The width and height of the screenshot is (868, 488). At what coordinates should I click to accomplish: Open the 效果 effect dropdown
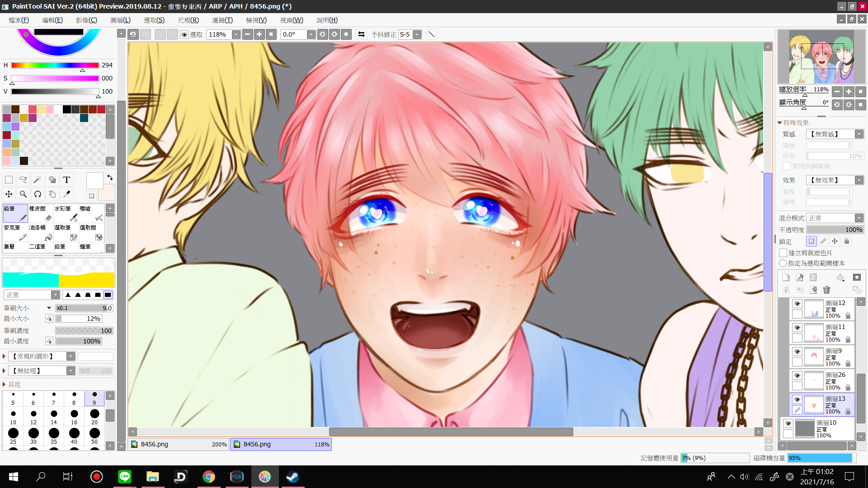tap(859, 180)
